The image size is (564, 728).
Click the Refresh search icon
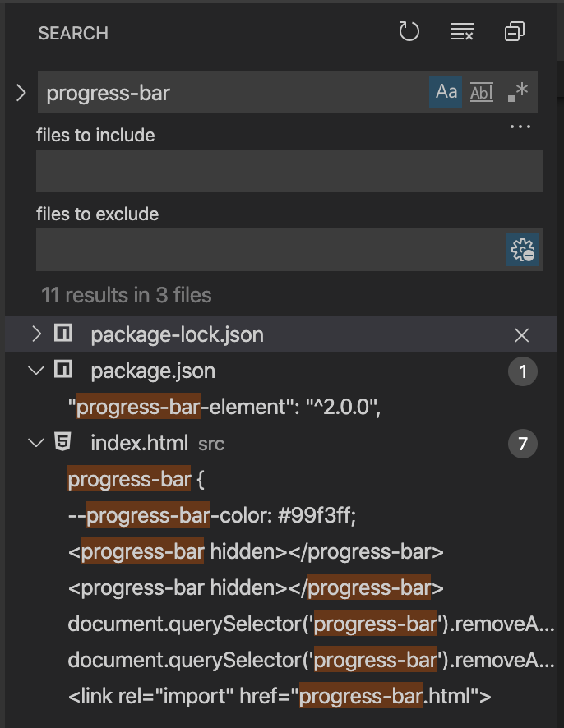click(409, 31)
